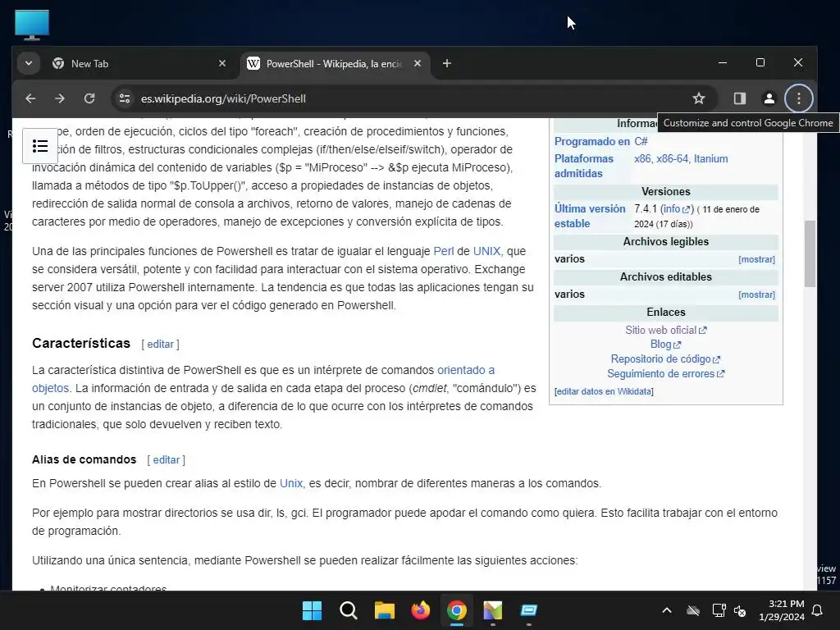Close the New Tab tab
Screen dimensions: 840x630
(x=222, y=64)
